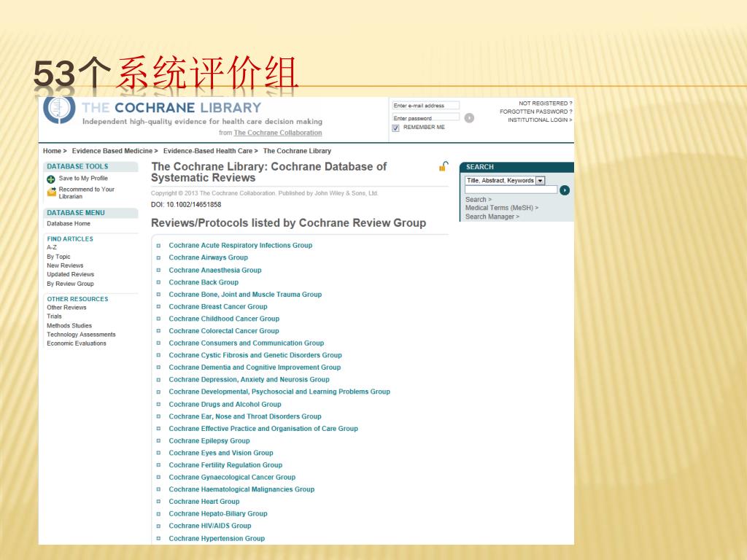Click the e-mail address input field

[x=426, y=106]
